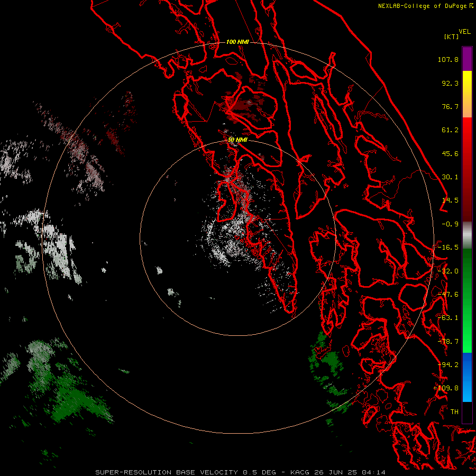Click the 61.2 velocity scale value
Image resolution: width=476 pixels, height=476 pixels.
(x=450, y=130)
